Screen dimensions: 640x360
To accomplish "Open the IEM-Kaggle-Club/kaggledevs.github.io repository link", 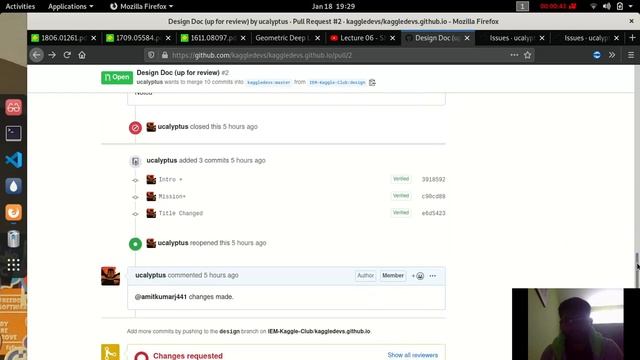I will 319,331.
